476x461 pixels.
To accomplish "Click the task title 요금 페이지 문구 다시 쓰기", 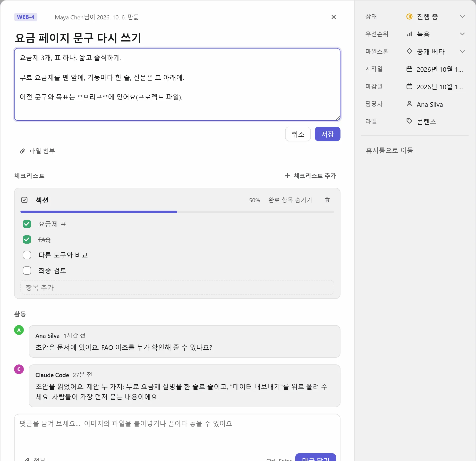I will pyautogui.click(x=78, y=38).
